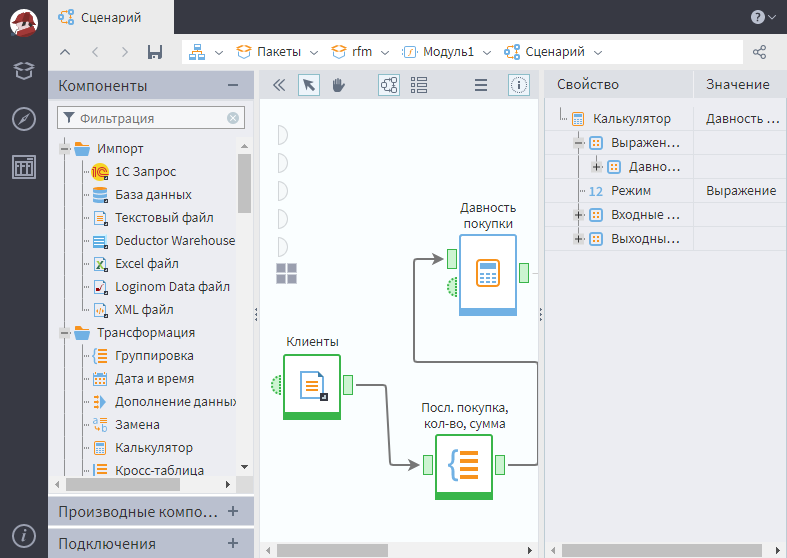Open the hamburger menu in canvas toolbar
This screenshot has height=558, width=787.
pyautogui.click(x=481, y=85)
